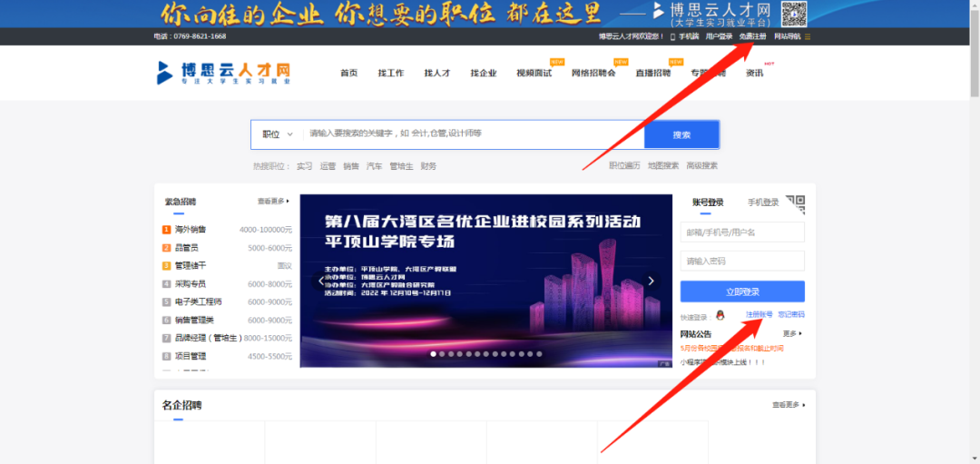
Task: Open 地图搜索 link under search
Action: (663, 165)
